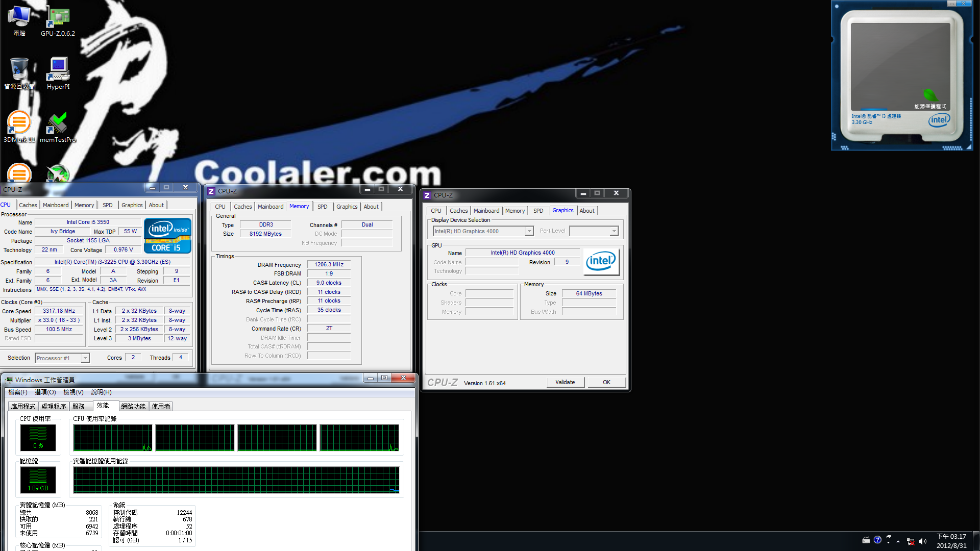Image resolution: width=980 pixels, height=551 pixels.
Task: Click the Intel CPU gadget thumbnail
Action: coord(901,76)
